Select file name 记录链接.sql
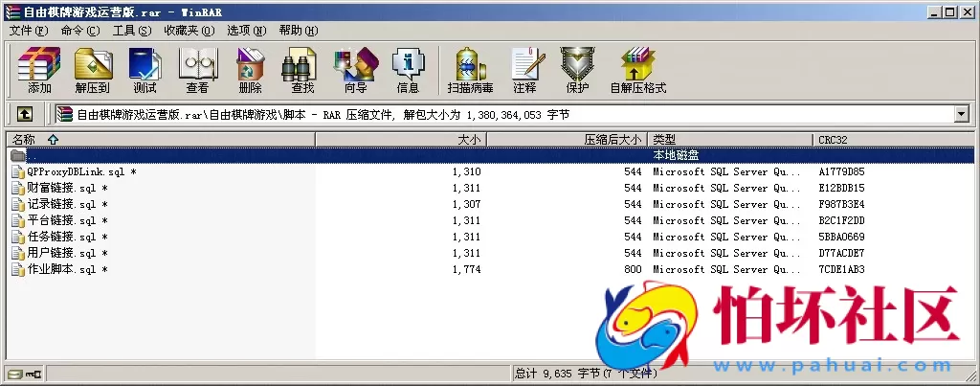980x386 pixels. pyautogui.click(x=68, y=204)
